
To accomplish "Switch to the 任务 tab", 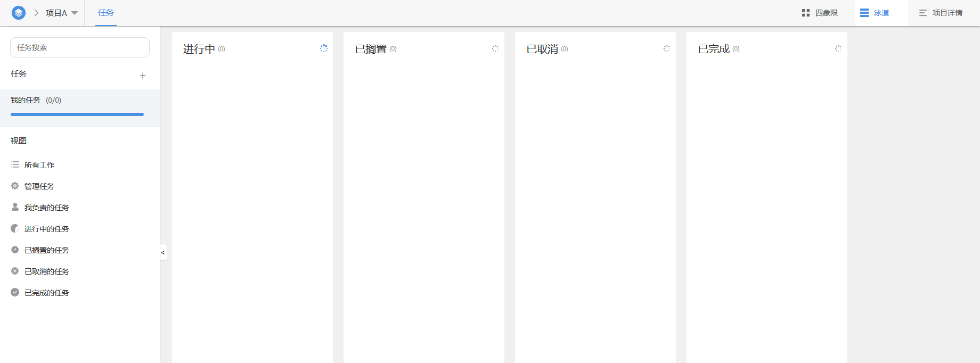I will (105, 13).
